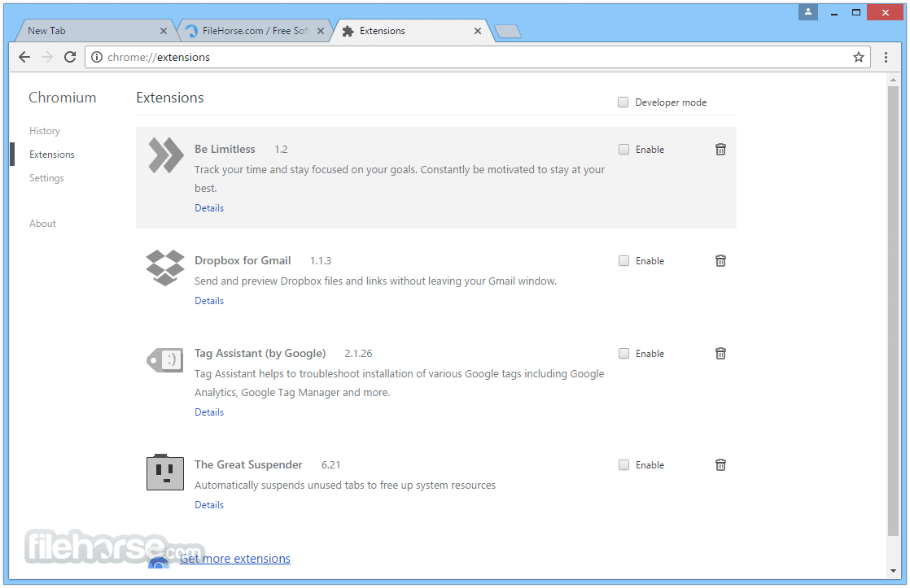This screenshot has height=588, width=910.
Task: Close the FileHorse.com tab
Action: click(321, 31)
